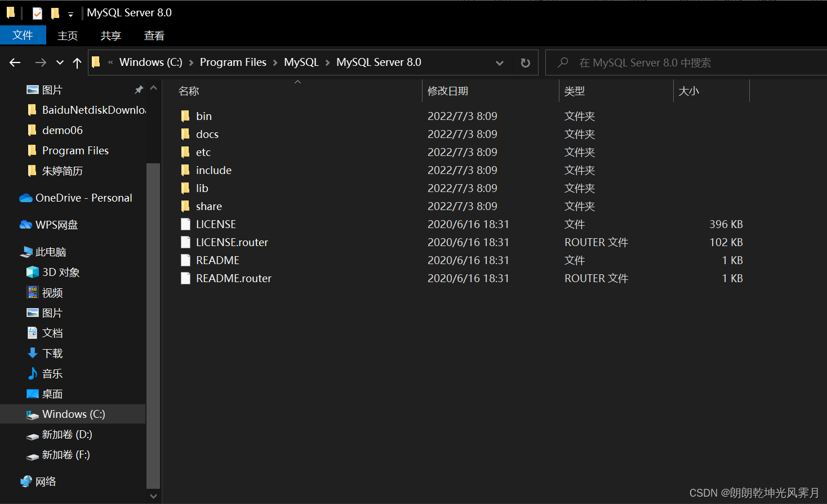Open 桌面 in navigation pane

tap(45, 394)
